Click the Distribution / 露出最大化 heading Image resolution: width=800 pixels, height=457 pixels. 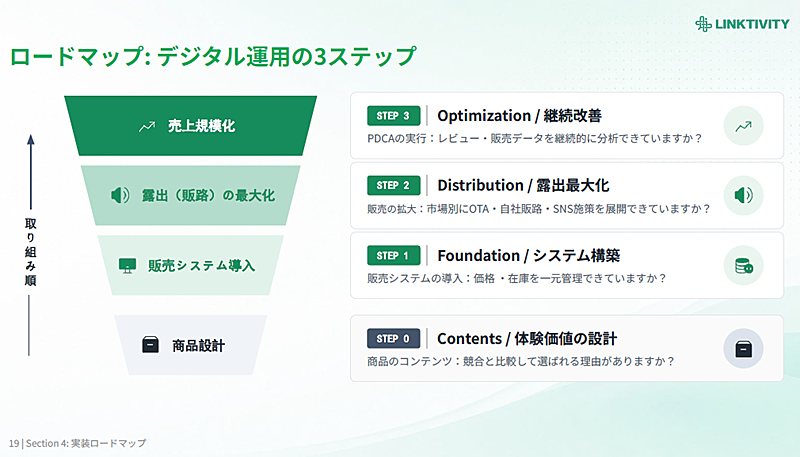coord(523,185)
